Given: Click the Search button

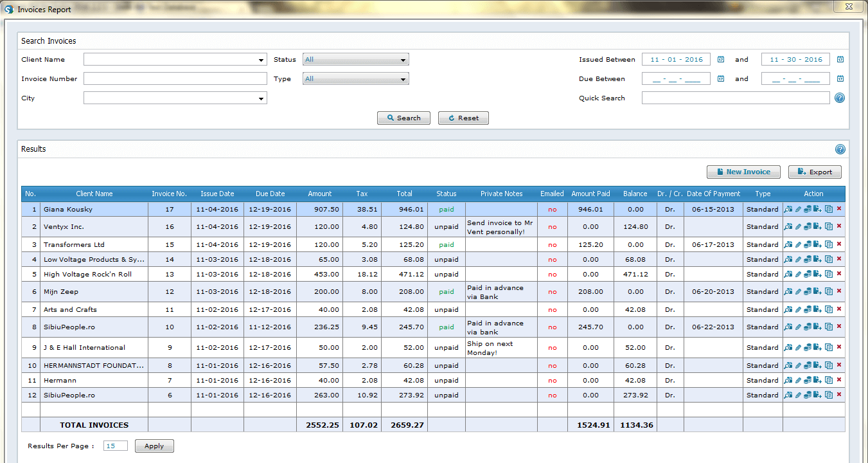Looking at the screenshot, I should [x=403, y=118].
